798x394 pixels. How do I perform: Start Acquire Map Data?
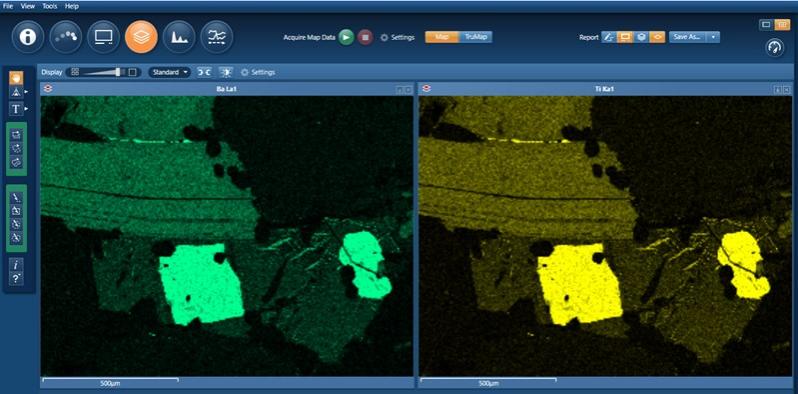[x=346, y=37]
